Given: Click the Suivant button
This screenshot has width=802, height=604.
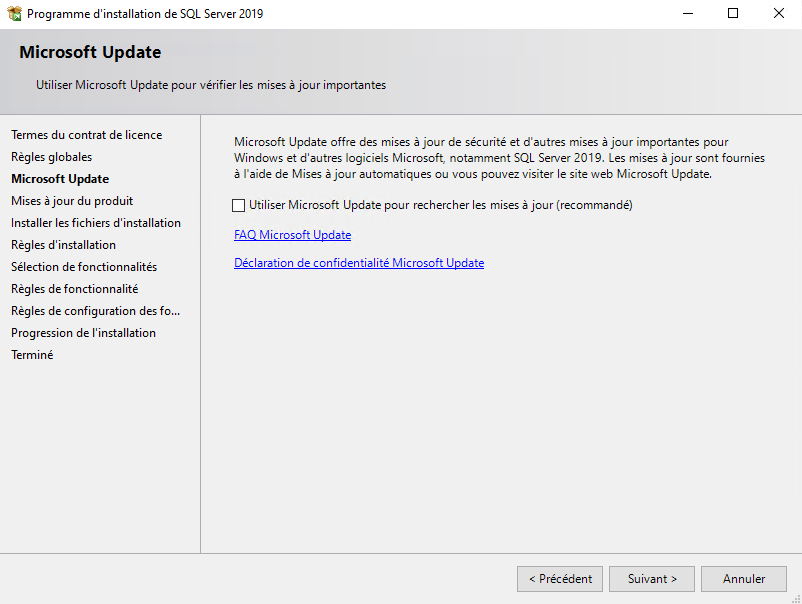Looking at the screenshot, I should (652, 579).
